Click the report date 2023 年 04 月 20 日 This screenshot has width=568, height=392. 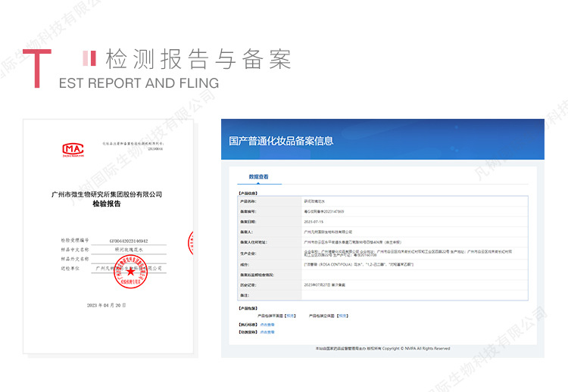107,306
